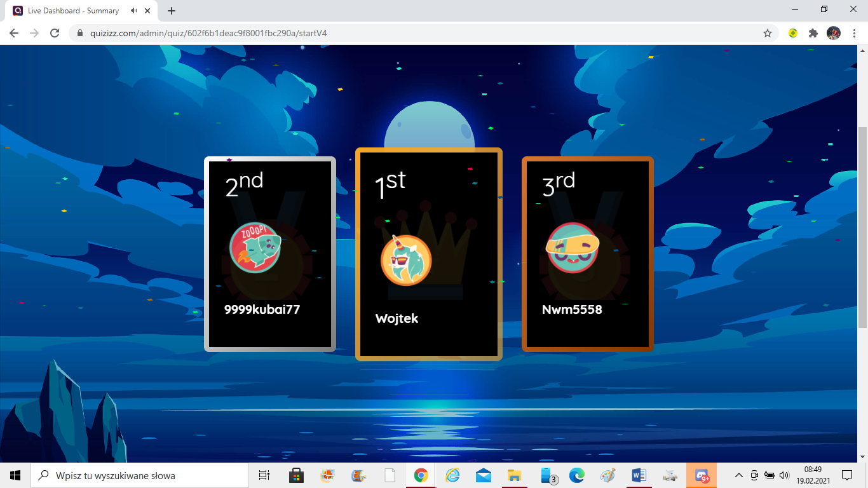Click the Windows taskbar search box
This screenshot has width=868, height=488.
(x=140, y=475)
